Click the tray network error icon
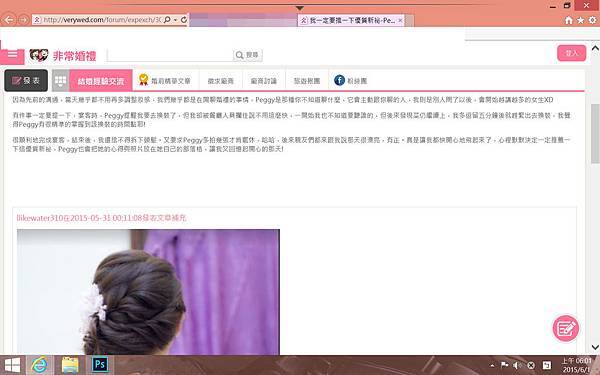This screenshot has width=600, height=375. [x=531, y=365]
